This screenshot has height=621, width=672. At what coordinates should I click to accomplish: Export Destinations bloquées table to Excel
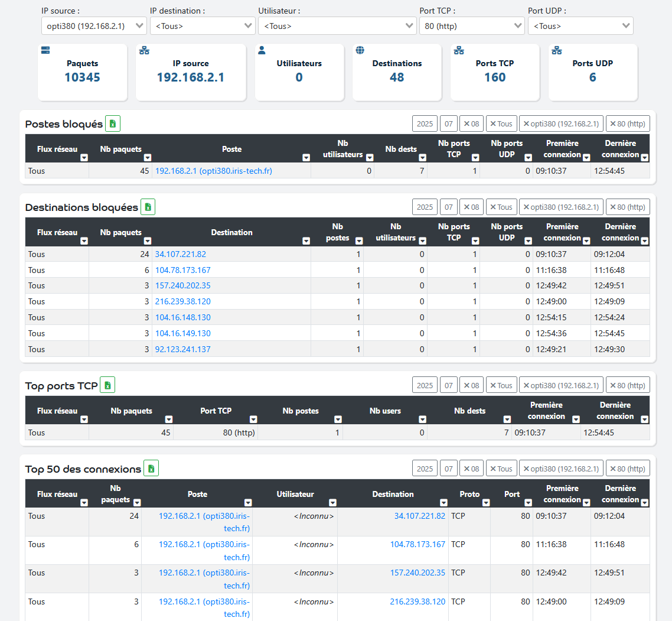[x=148, y=207]
